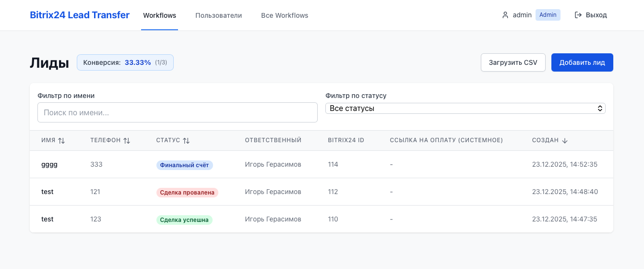Click the logout door icon
Image resolution: width=644 pixels, height=269 pixels.
(x=578, y=15)
